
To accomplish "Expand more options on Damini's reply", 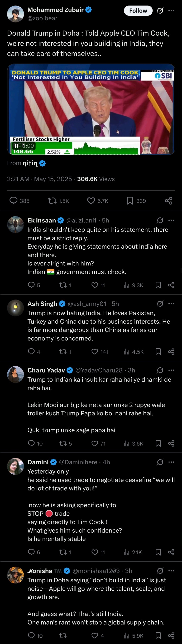I will pyautogui.click(x=171, y=462).
